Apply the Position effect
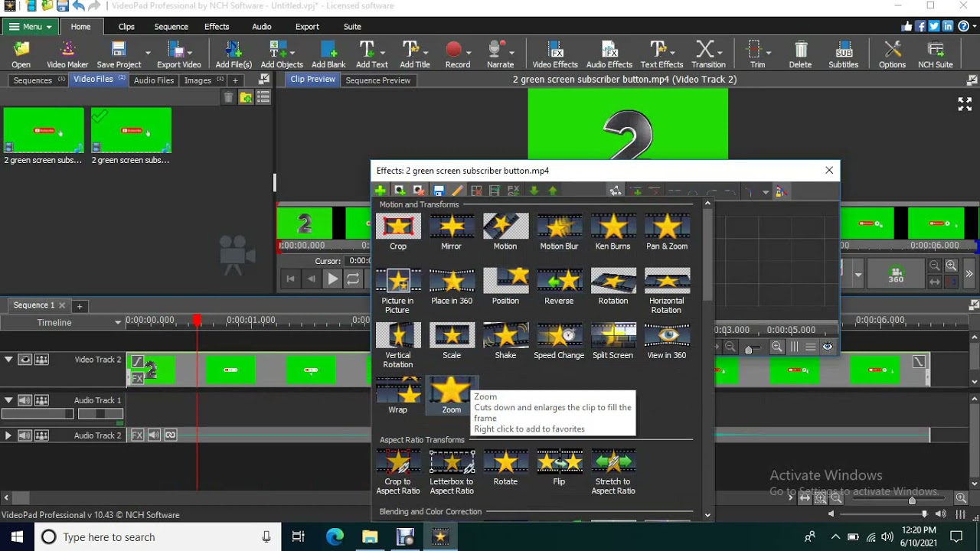 (x=505, y=287)
